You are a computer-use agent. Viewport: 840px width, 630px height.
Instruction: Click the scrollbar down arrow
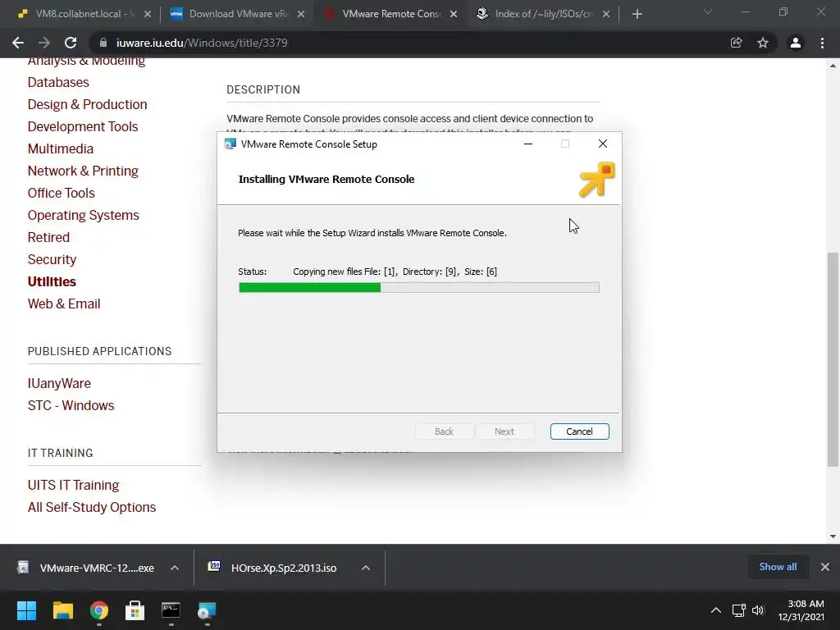[x=833, y=536]
